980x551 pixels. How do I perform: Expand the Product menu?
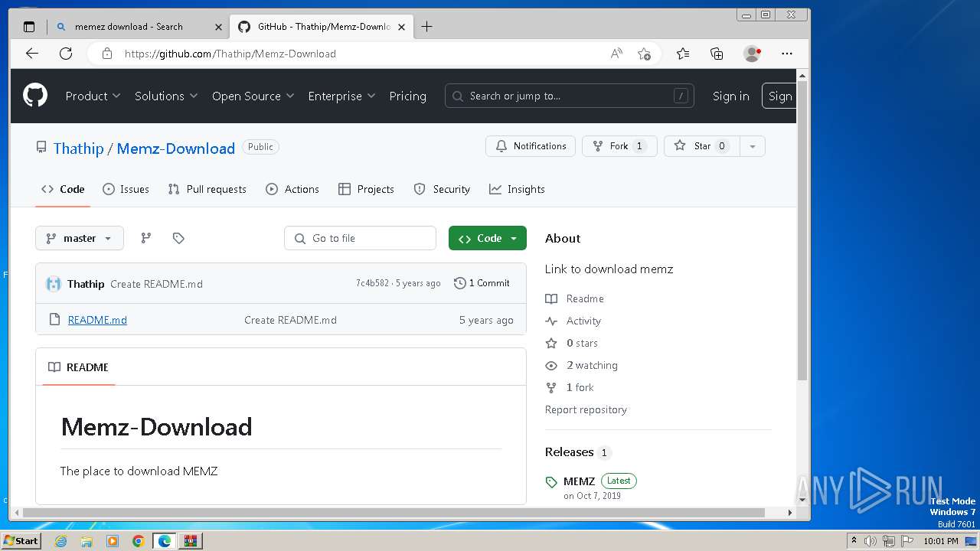[x=93, y=96]
